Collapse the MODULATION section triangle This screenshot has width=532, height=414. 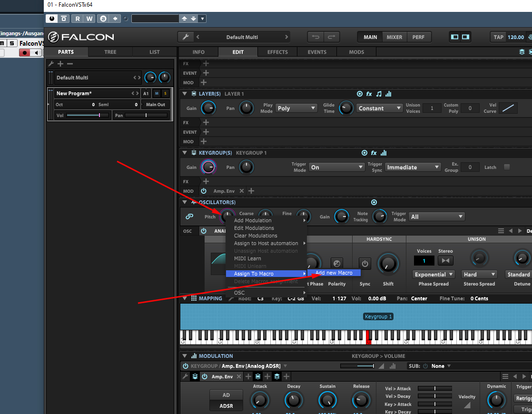[185, 356]
